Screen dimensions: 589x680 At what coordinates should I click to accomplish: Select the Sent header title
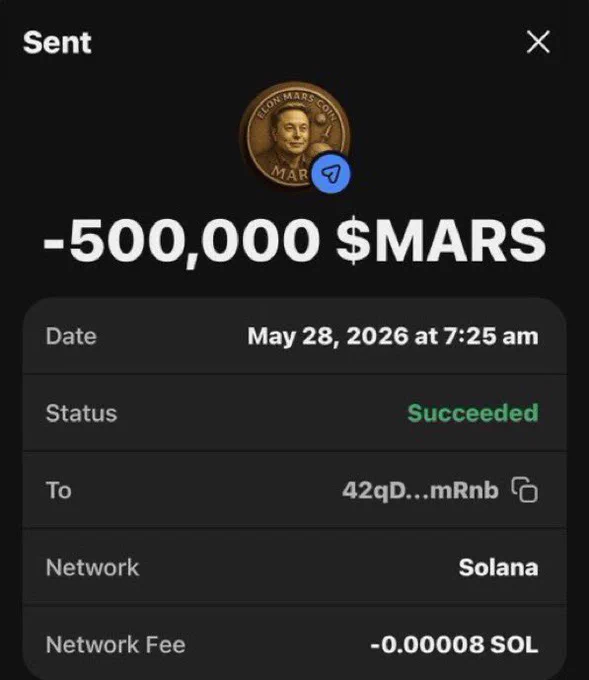57,42
